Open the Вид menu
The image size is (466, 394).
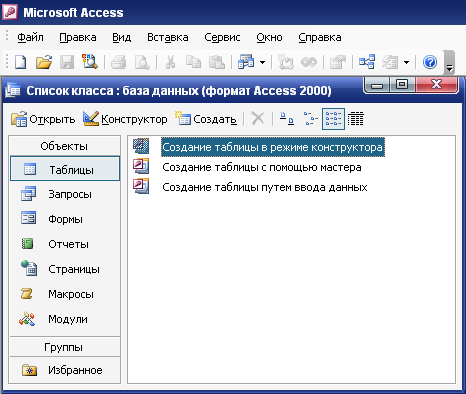[x=122, y=37]
